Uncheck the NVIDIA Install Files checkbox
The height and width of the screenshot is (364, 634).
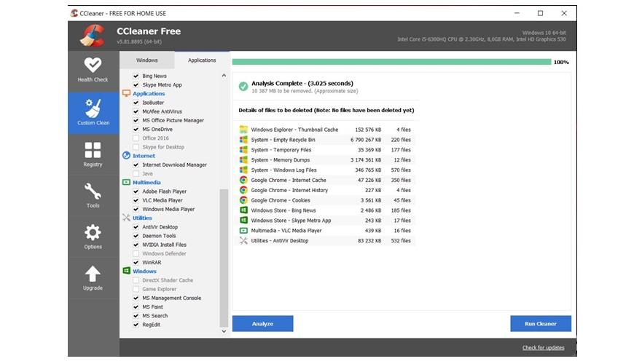(x=136, y=245)
